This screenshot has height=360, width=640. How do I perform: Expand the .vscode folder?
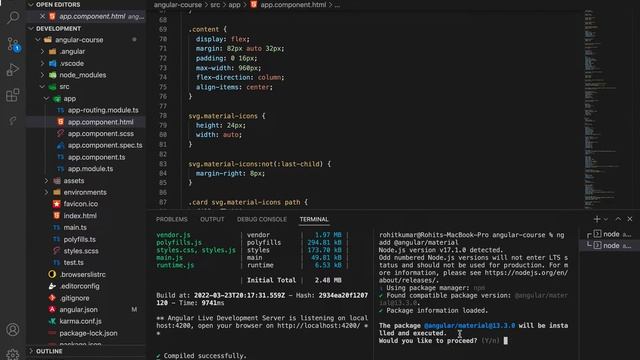(42, 63)
